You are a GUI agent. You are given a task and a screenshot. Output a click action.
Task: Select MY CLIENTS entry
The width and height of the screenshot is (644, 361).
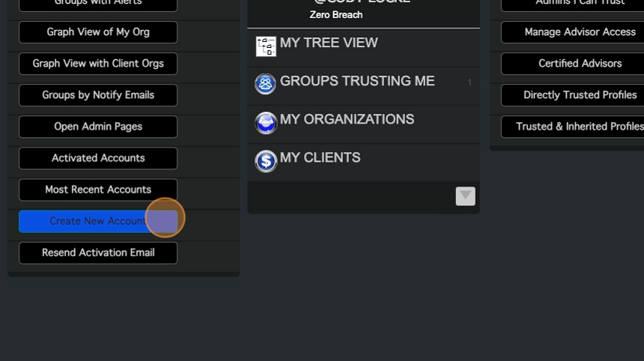[x=321, y=158]
